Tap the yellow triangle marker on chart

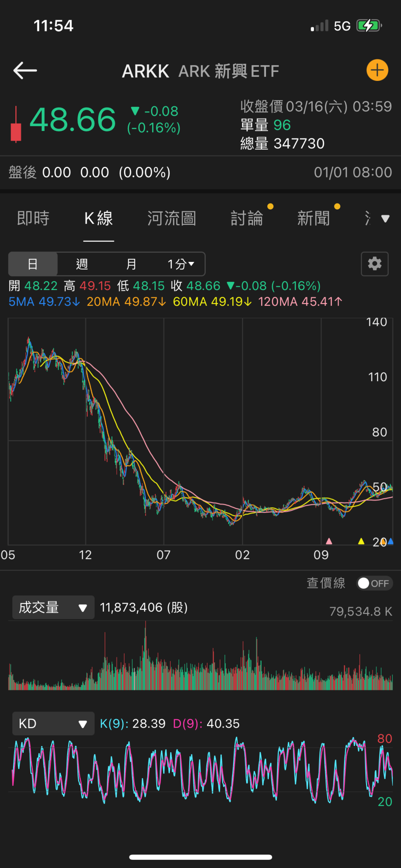click(361, 541)
